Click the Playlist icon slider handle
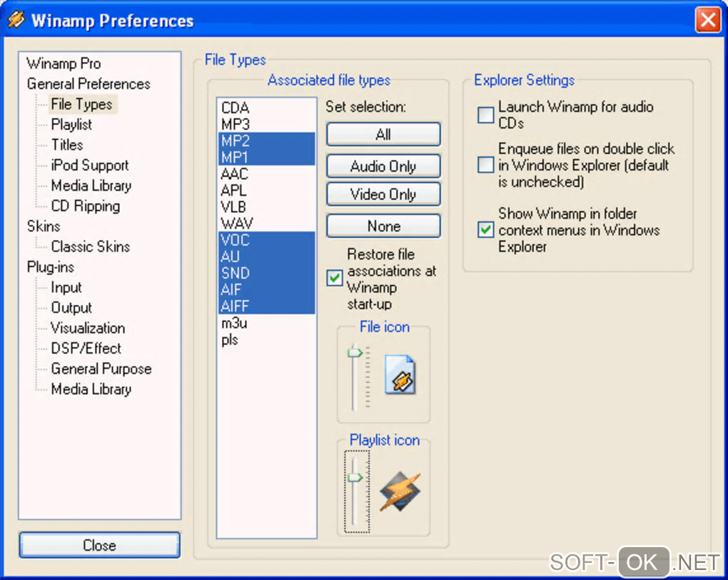 (x=355, y=477)
